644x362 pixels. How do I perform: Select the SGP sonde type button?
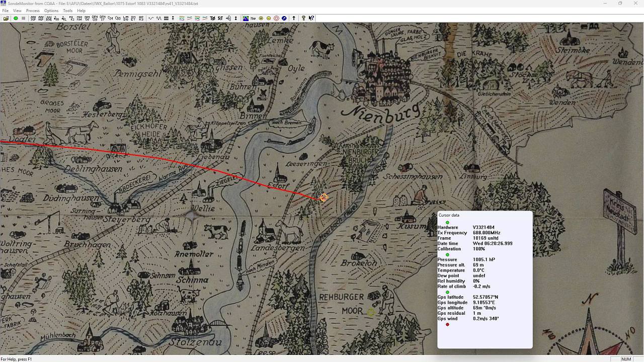click(x=33, y=18)
